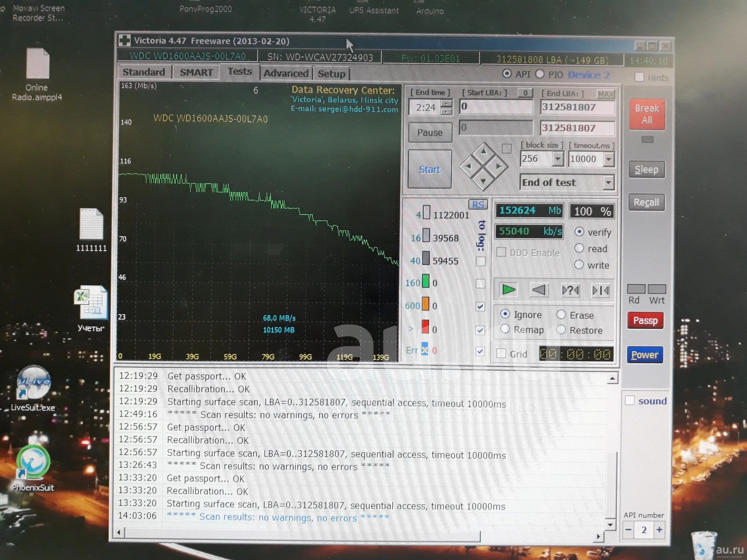Click the Wrt indicator box
The image size is (747, 560).
click(657, 289)
